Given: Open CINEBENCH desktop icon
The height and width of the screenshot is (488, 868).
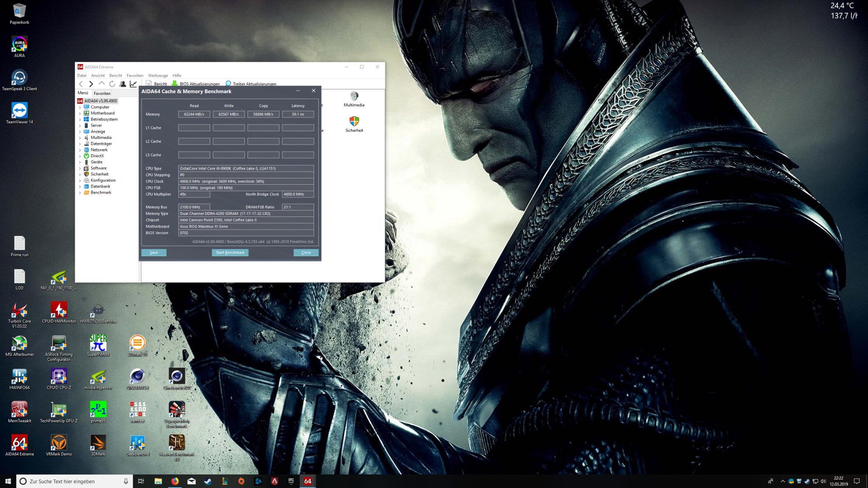Looking at the screenshot, I should coord(137,379).
